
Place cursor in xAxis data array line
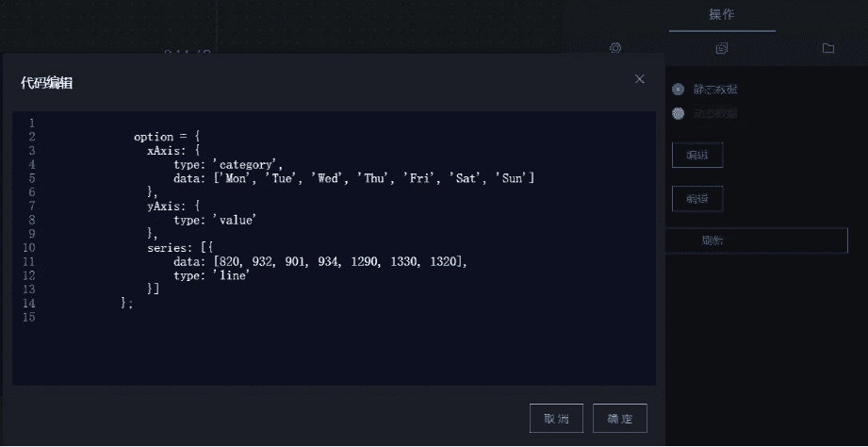point(353,178)
